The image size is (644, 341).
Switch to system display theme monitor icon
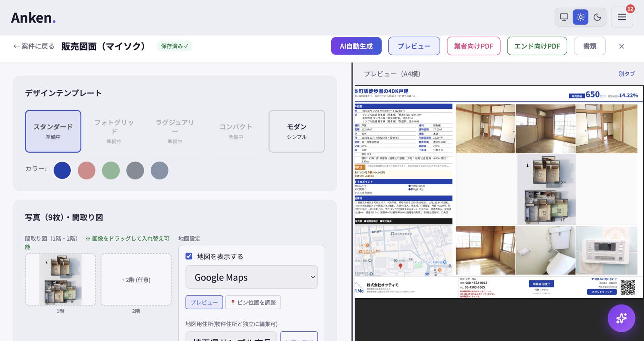coord(564,17)
